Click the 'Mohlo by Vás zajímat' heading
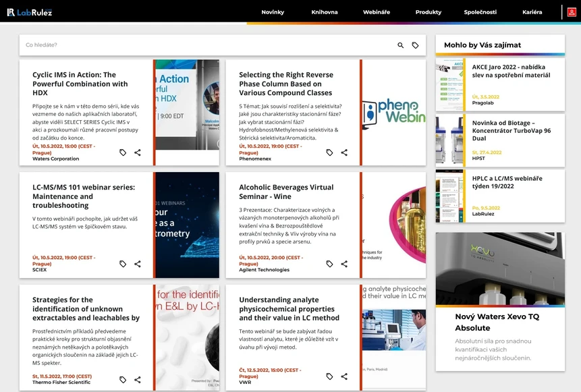This screenshot has width=581, height=392. (x=482, y=45)
